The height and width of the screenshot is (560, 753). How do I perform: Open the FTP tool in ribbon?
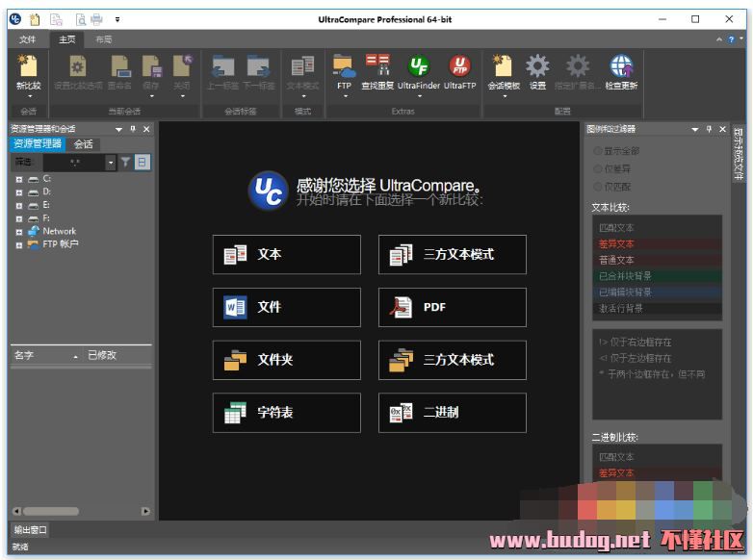(x=344, y=66)
